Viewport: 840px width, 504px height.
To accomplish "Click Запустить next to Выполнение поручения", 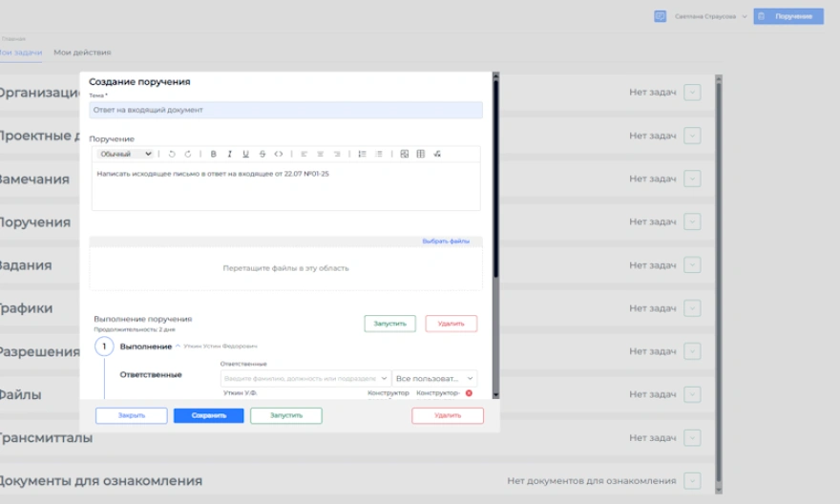I will pyautogui.click(x=390, y=324).
